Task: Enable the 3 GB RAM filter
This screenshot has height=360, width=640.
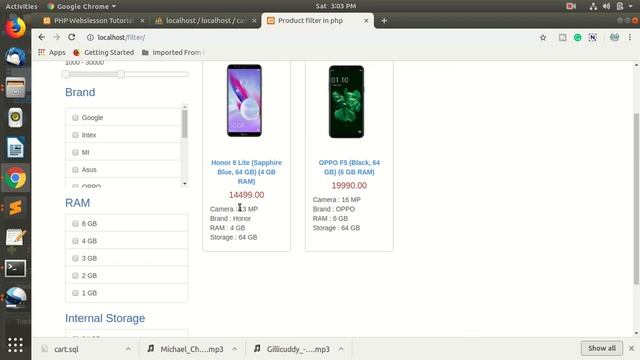Action: (x=75, y=258)
